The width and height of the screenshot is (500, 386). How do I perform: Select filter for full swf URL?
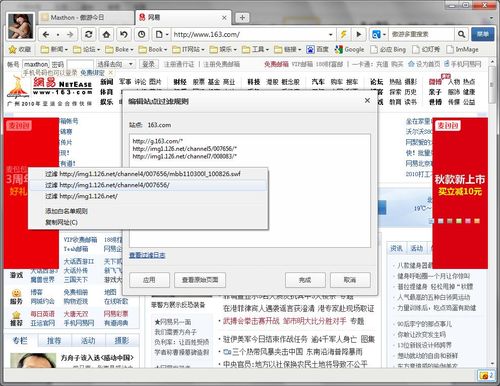tap(148, 174)
